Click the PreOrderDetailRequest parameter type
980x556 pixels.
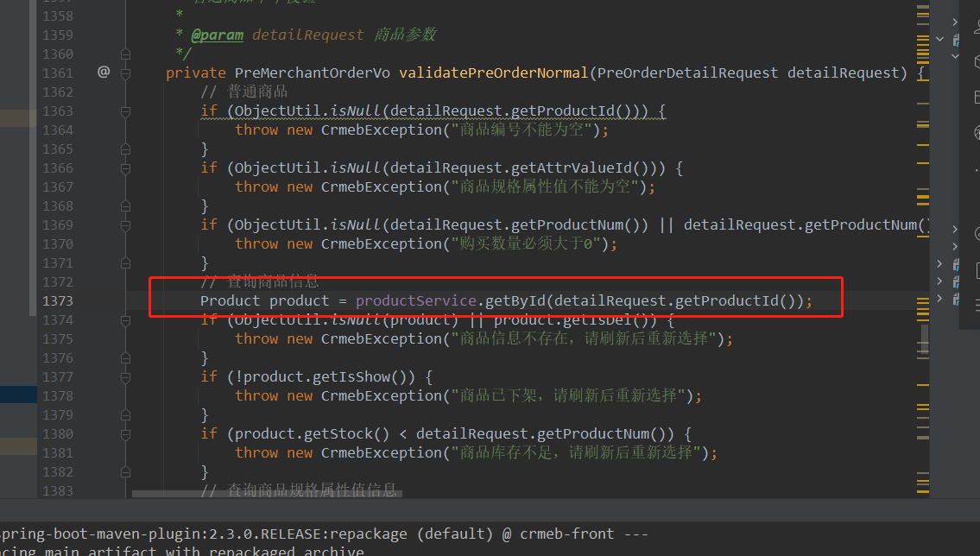tap(687, 73)
